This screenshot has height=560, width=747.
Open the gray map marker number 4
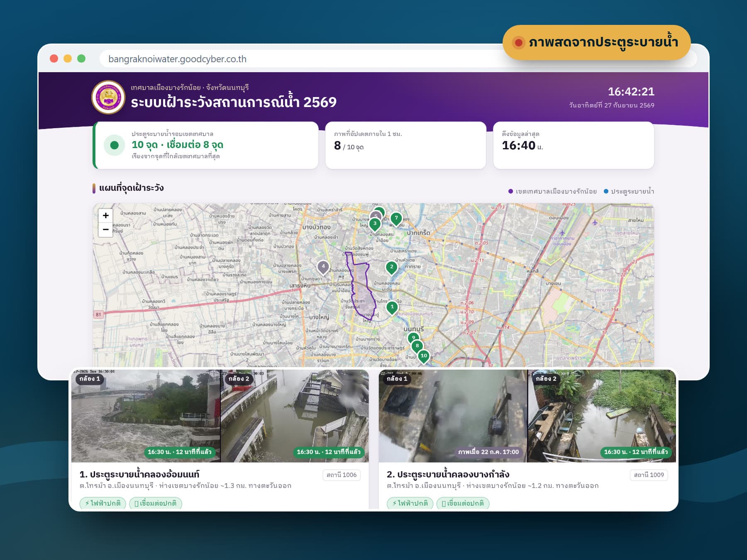pyautogui.click(x=323, y=267)
